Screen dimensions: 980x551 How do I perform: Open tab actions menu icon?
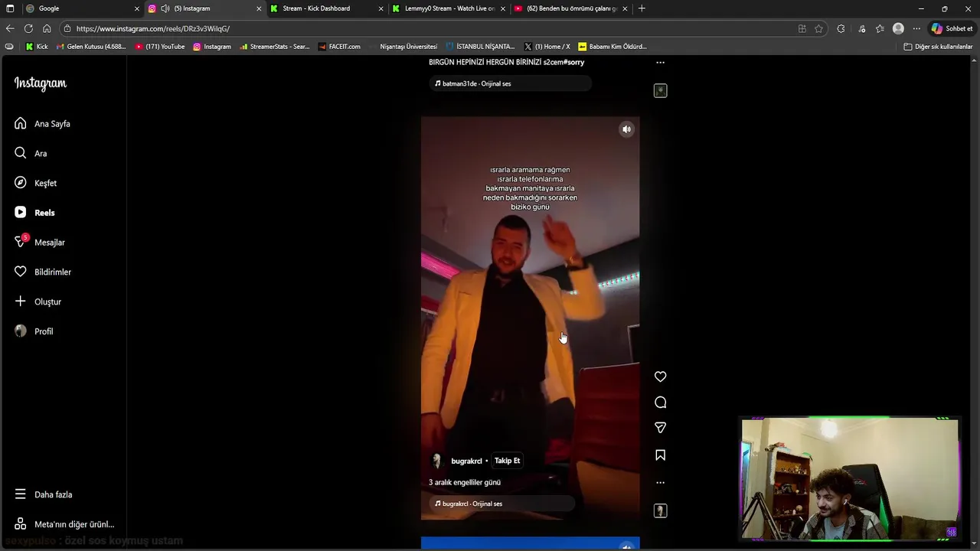point(10,8)
